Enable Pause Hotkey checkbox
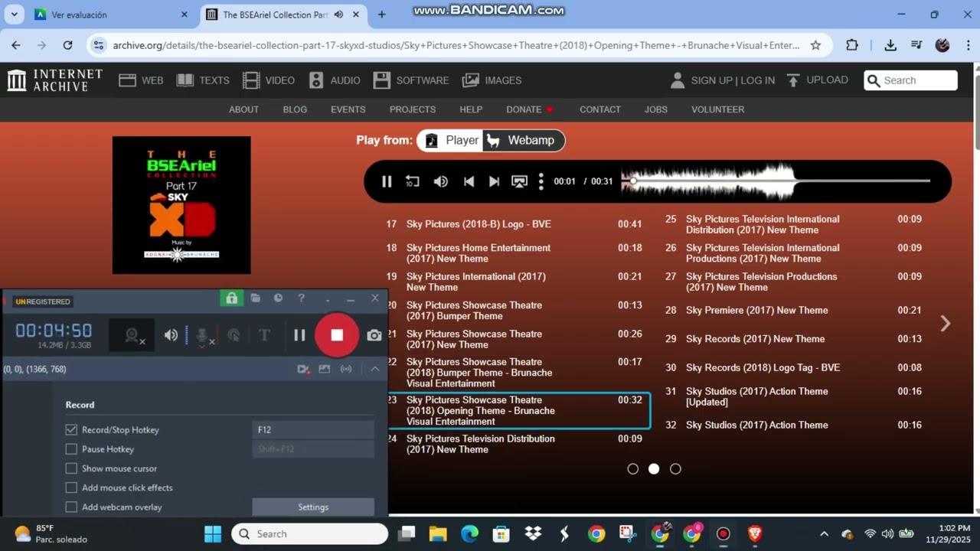Viewport: 980px width, 551px height. [71, 449]
